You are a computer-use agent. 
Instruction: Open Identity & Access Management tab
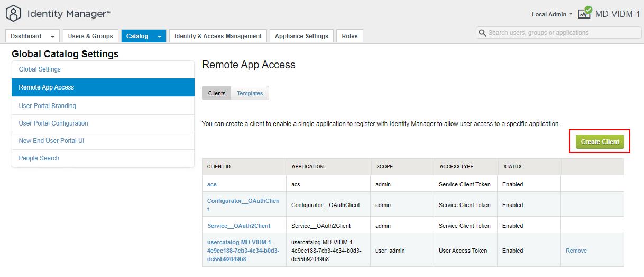218,36
